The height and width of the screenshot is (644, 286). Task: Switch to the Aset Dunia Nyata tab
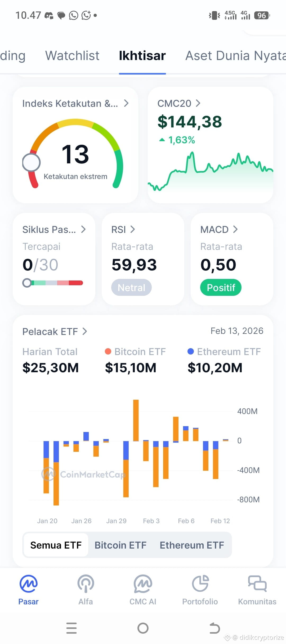click(235, 56)
